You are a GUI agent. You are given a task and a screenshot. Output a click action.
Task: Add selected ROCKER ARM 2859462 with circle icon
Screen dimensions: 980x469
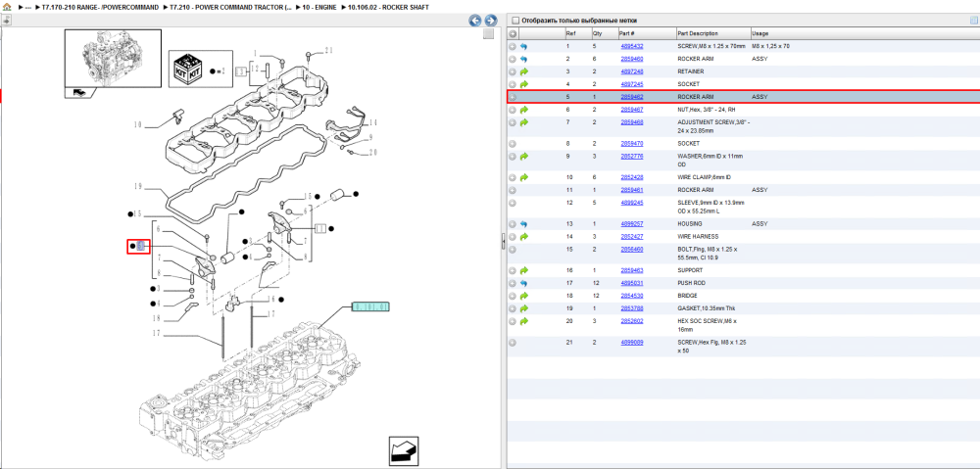[x=513, y=97]
